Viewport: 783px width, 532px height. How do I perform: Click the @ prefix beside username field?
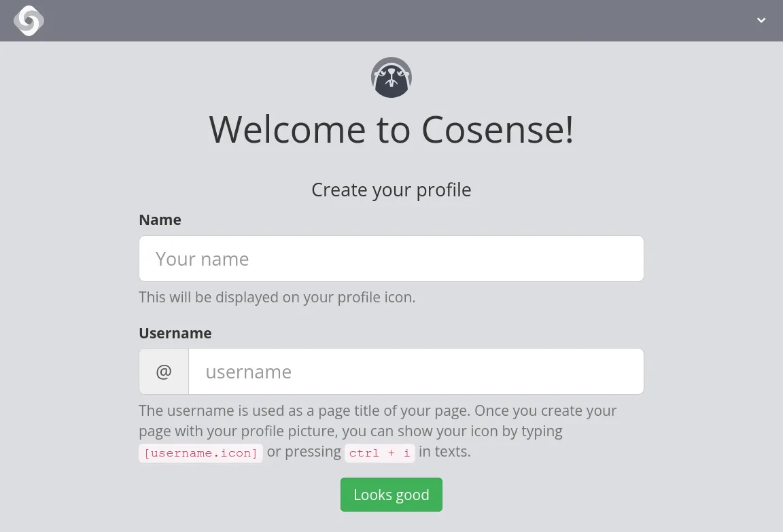coord(164,372)
